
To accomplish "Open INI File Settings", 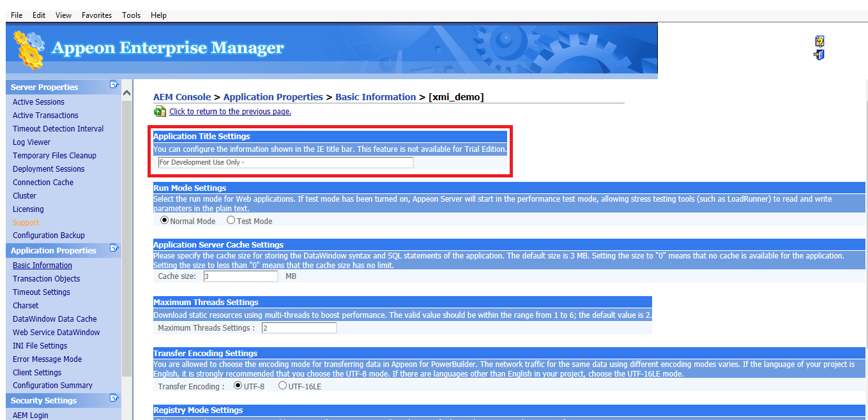I will (40, 346).
